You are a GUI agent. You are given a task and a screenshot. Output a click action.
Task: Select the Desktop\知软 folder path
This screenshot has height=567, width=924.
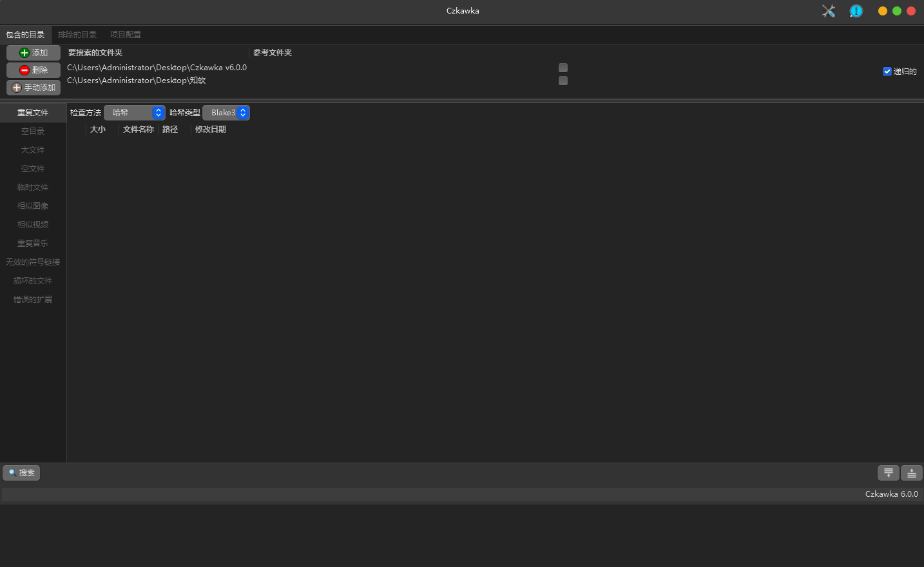coord(137,81)
